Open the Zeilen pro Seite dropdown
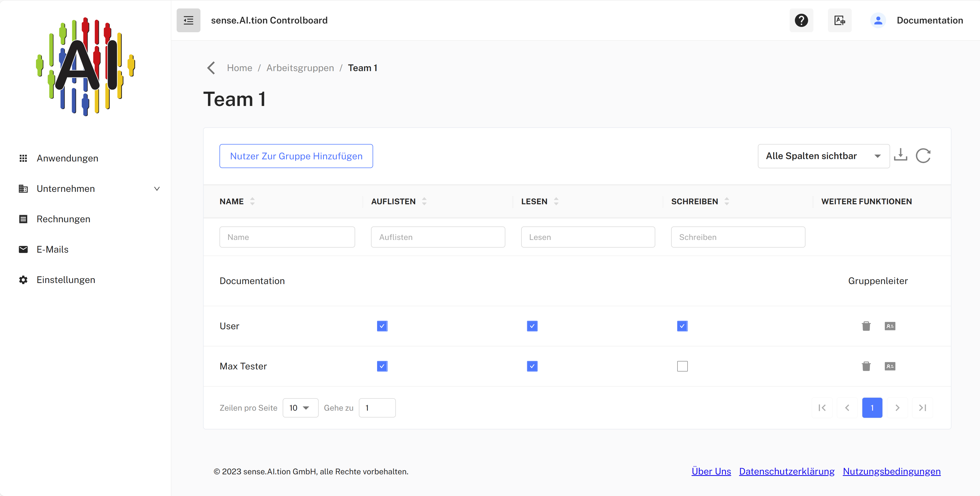Screen dimensions: 980x496 [301, 408]
